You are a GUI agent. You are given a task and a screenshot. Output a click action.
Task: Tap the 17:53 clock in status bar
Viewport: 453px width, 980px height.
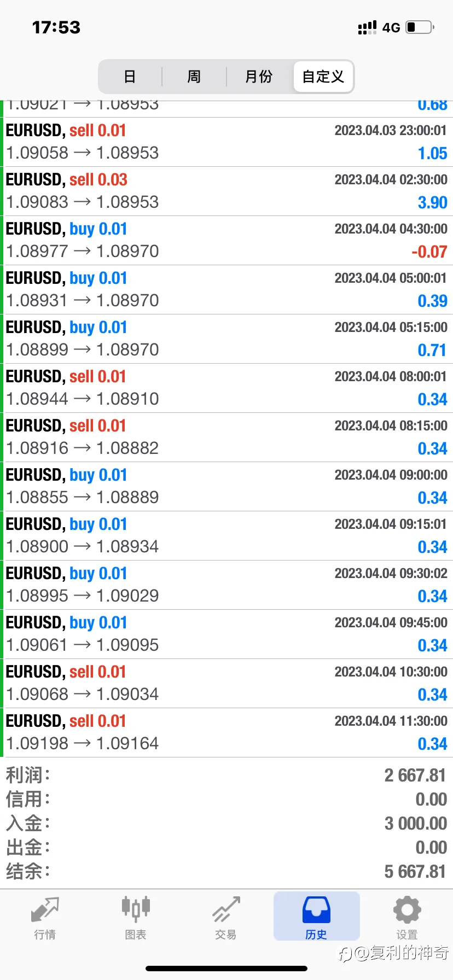pyautogui.click(x=56, y=27)
